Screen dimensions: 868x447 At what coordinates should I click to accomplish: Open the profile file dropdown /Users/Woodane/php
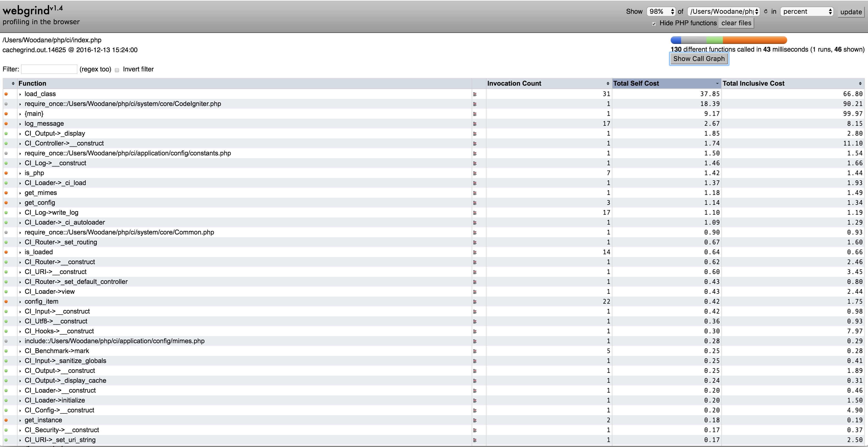pyautogui.click(x=723, y=12)
